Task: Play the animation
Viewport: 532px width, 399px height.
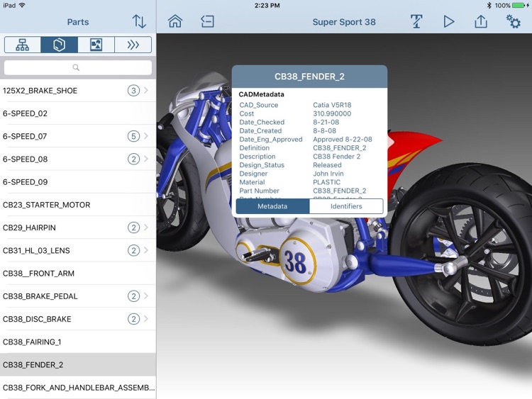Action: [x=448, y=21]
